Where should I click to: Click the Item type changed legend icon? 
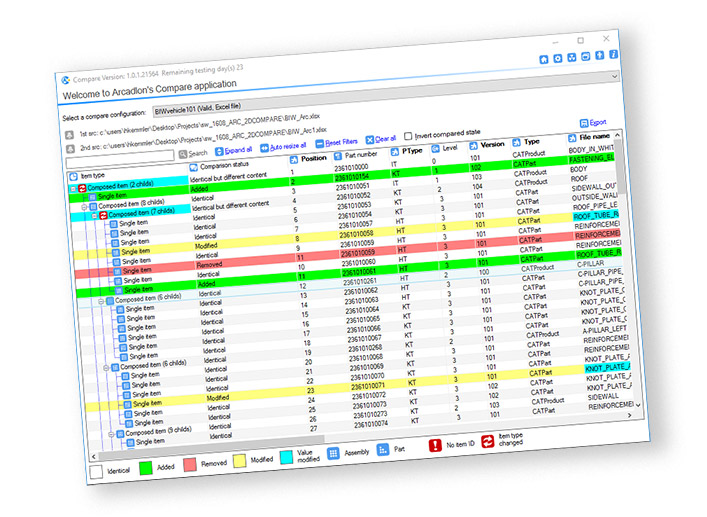coord(487,441)
